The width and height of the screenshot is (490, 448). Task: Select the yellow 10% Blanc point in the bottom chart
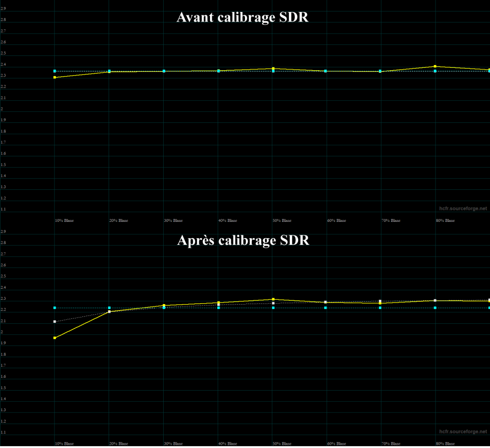(x=55, y=338)
